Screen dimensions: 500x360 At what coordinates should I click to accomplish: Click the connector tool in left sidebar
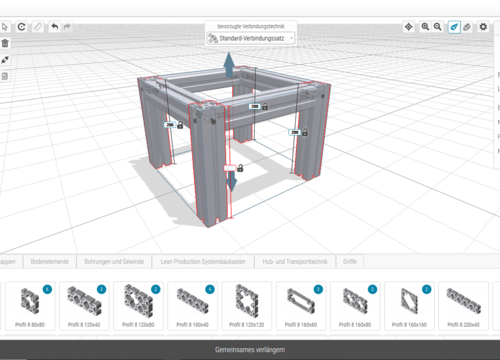[x=5, y=60]
